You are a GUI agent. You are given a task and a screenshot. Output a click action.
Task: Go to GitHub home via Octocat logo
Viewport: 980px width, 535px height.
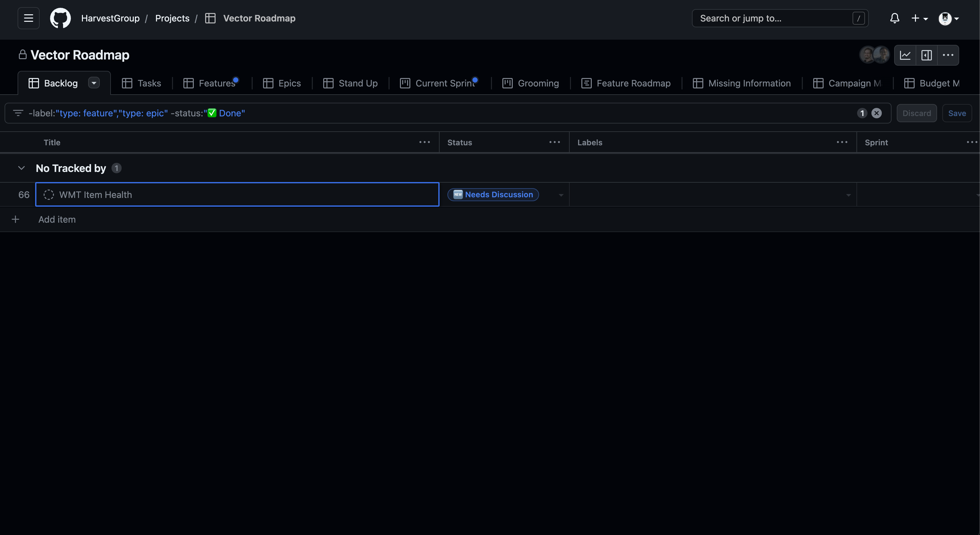pyautogui.click(x=60, y=18)
